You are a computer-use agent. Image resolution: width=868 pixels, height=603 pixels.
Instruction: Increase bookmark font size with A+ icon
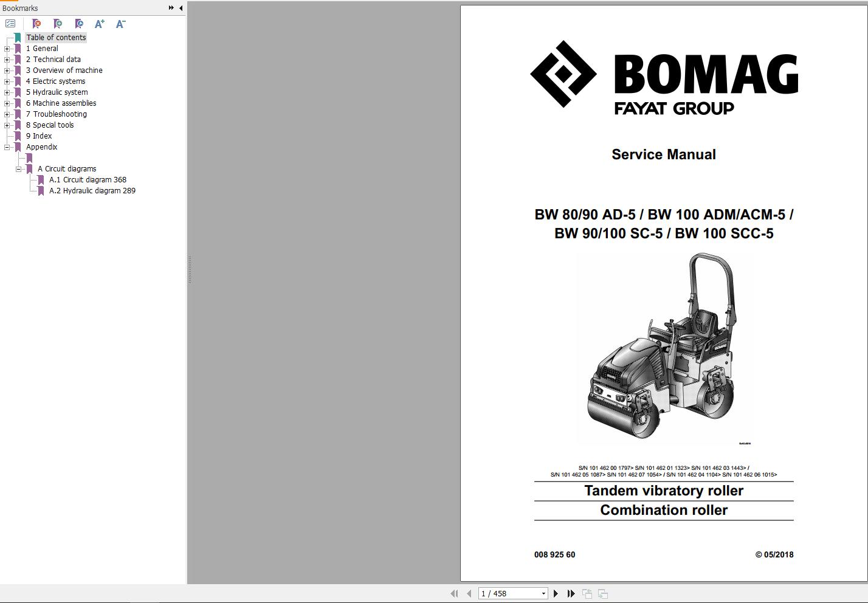pos(100,24)
